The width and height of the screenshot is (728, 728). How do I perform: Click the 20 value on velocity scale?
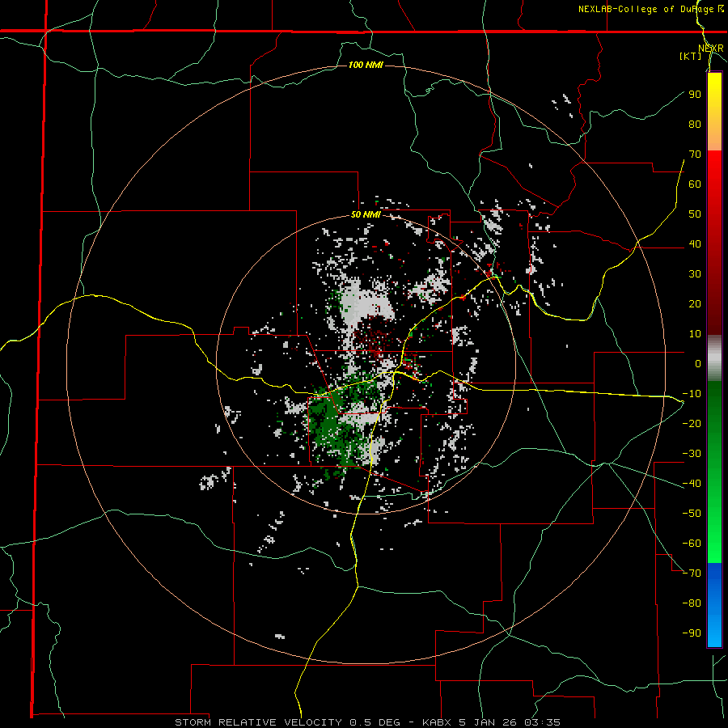click(x=695, y=303)
